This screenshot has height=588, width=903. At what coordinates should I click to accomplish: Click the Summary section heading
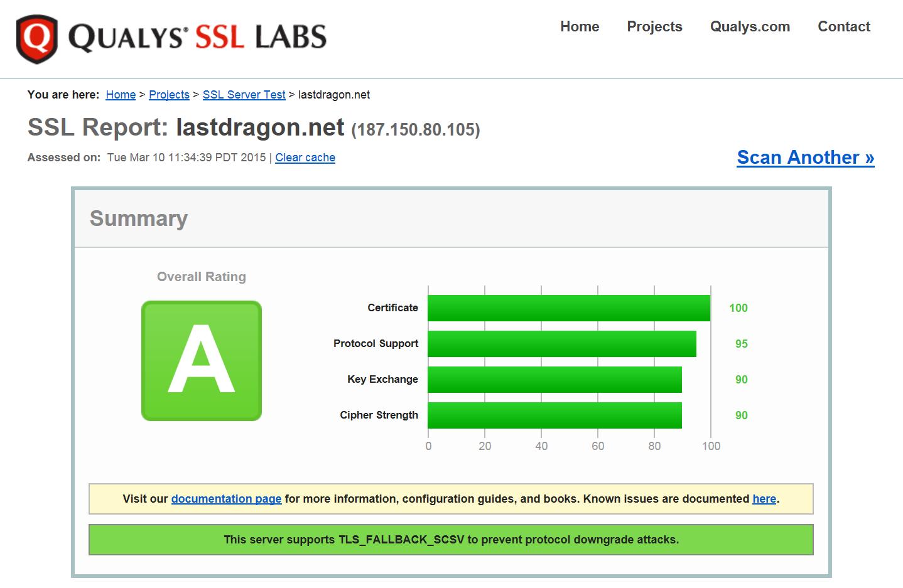[x=139, y=218]
